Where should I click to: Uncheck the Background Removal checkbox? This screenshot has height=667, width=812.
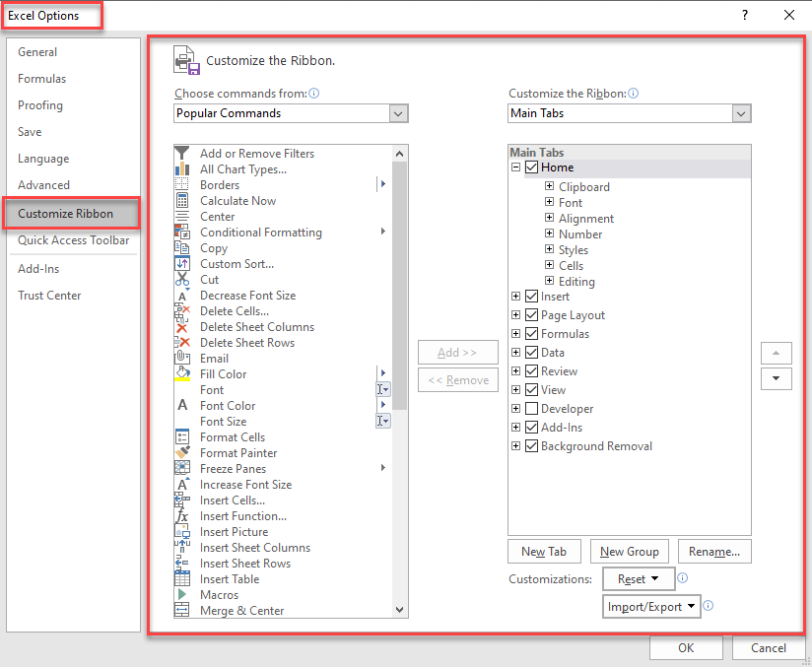531,446
